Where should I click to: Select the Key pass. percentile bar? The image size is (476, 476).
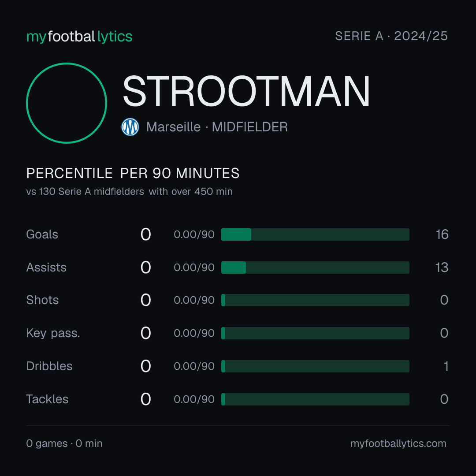[x=315, y=333]
